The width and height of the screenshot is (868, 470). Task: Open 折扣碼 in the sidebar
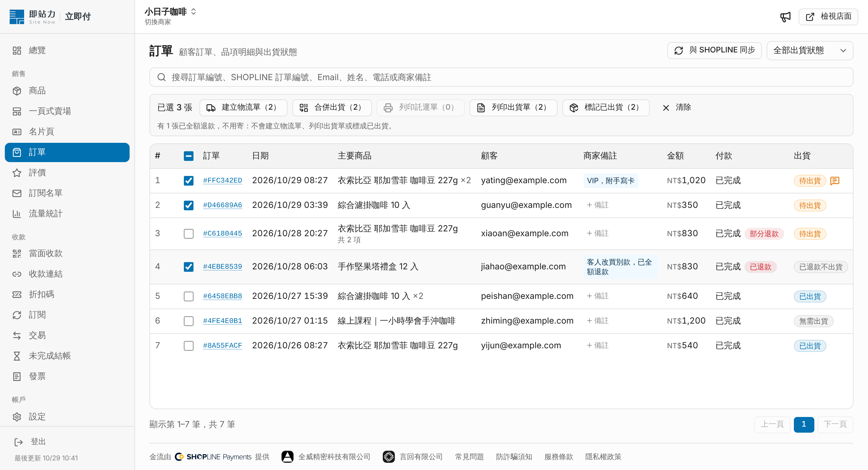(x=67, y=294)
